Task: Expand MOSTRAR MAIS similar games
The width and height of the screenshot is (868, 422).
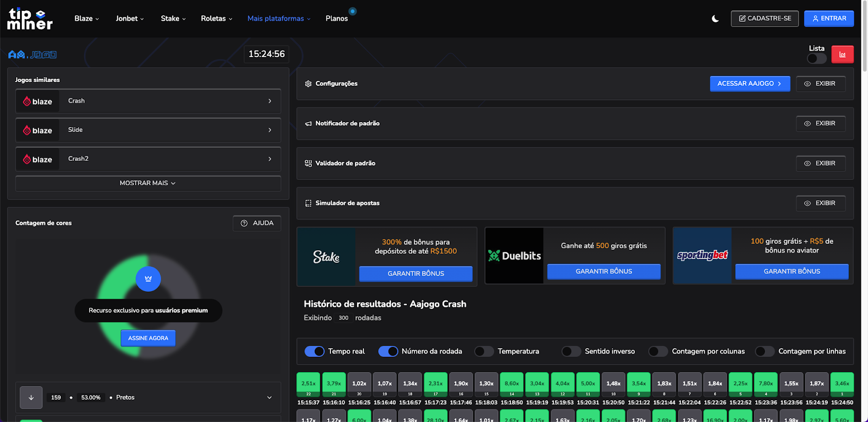Action: point(148,183)
